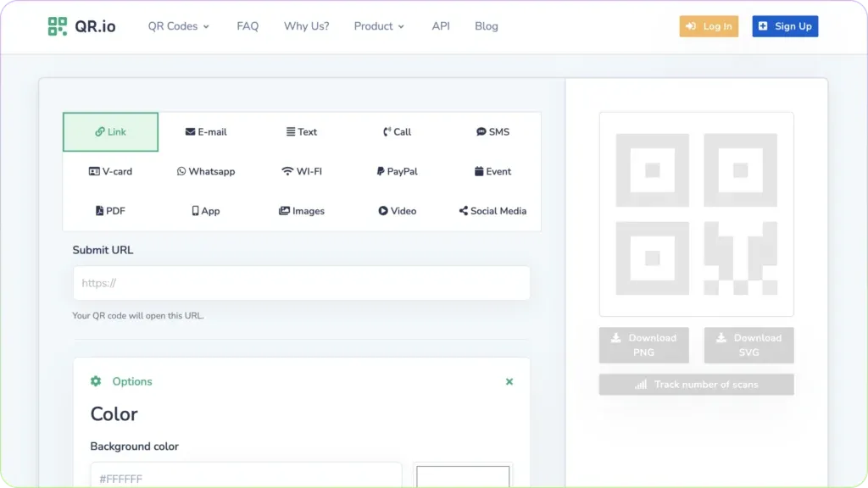Open the background color swatch picker
Image resolution: width=868 pixels, height=488 pixels.
tap(463, 477)
